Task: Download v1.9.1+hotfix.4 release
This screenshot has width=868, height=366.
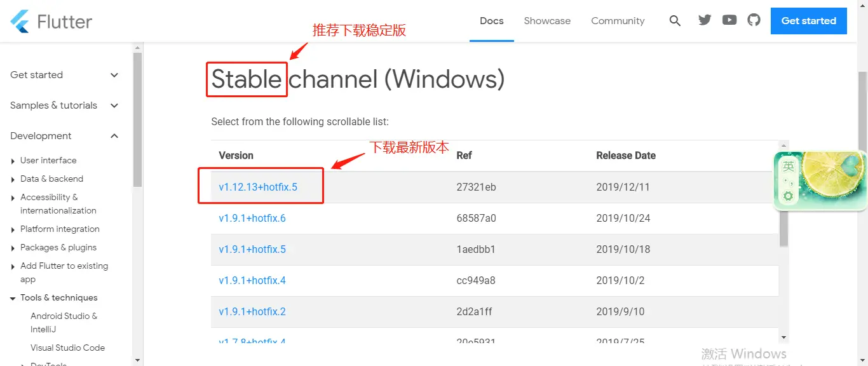Action: [252, 281]
